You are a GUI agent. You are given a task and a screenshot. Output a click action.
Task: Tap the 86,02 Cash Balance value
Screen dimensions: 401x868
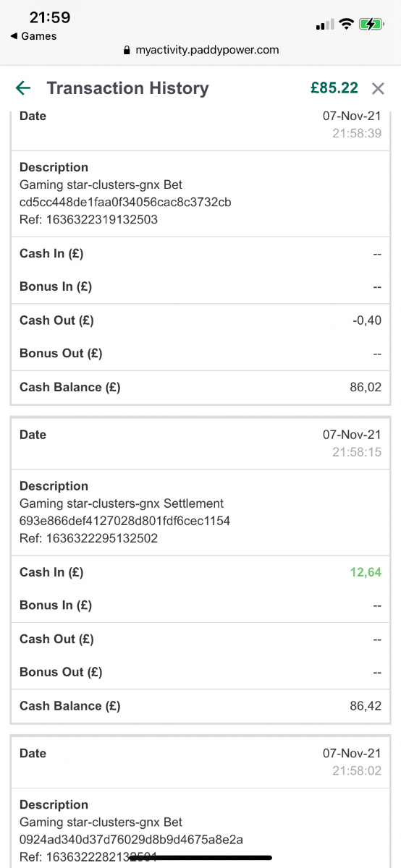(x=366, y=388)
